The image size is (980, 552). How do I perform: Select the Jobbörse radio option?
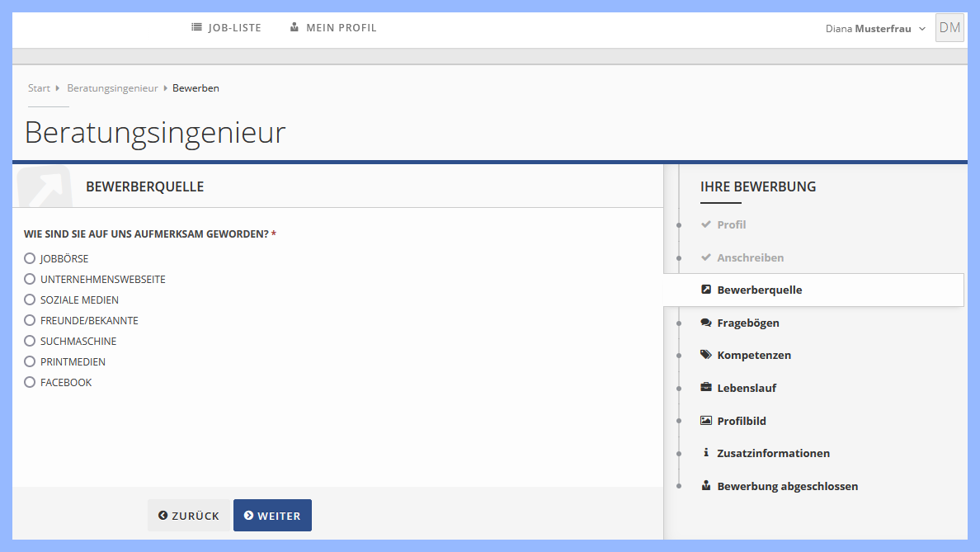pyautogui.click(x=29, y=258)
